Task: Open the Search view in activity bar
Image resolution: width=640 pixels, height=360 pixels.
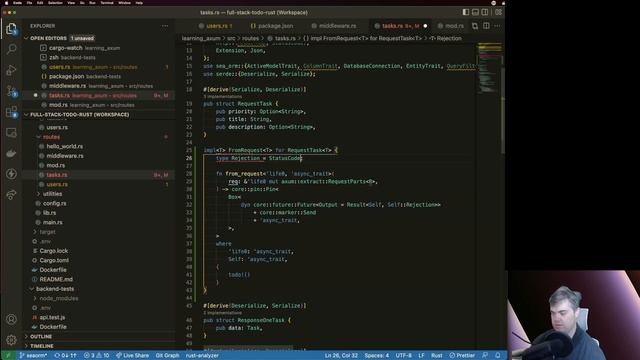Action: click(x=11, y=49)
